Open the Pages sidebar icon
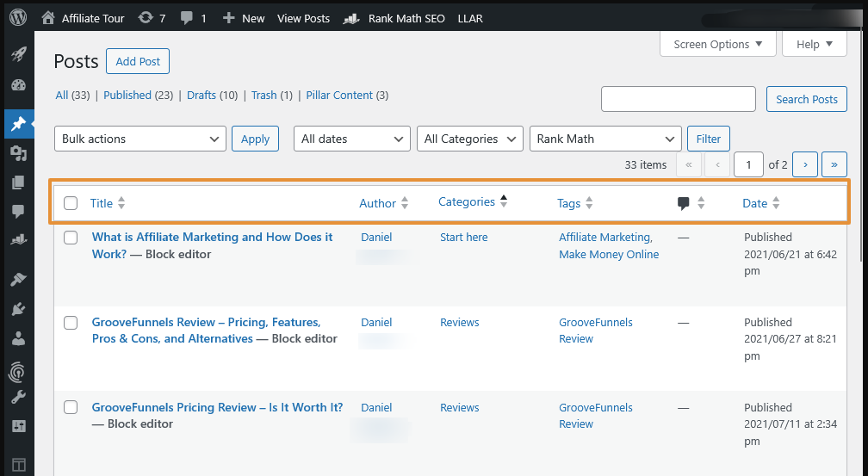 pos(18,182)
